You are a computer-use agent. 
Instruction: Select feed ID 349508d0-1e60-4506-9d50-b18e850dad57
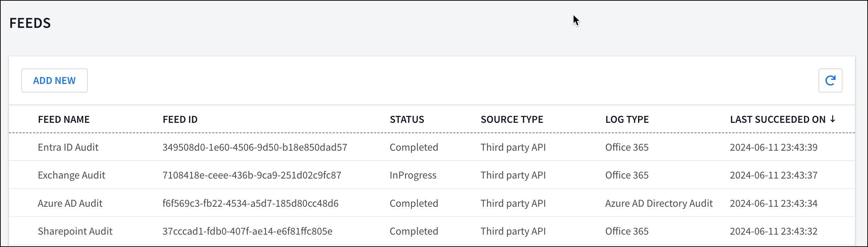pos(255,147)
